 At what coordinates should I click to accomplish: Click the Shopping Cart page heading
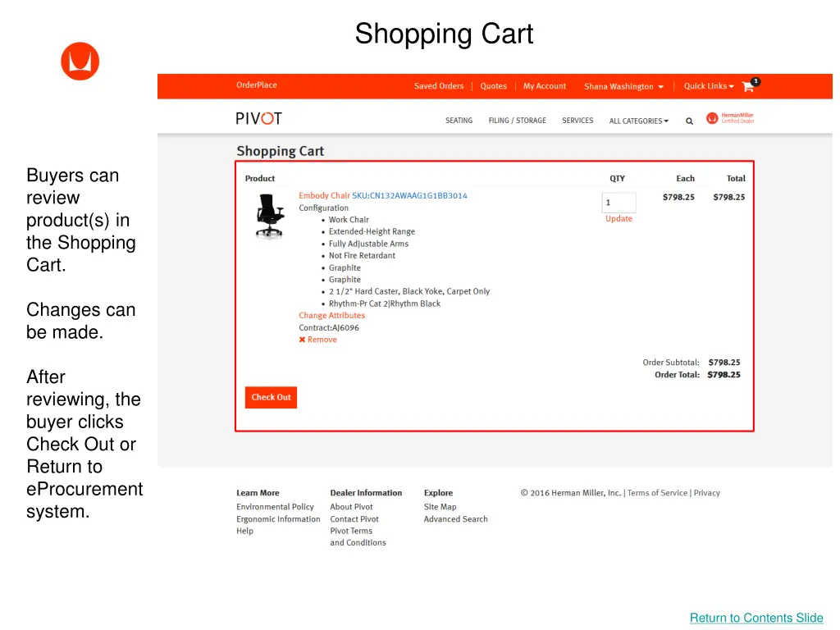point(281,151)
